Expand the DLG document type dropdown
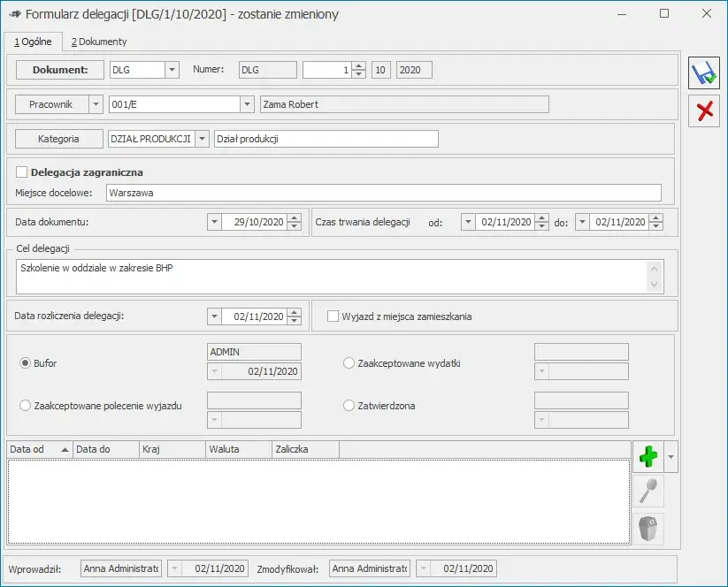 [x=172, y=69]
